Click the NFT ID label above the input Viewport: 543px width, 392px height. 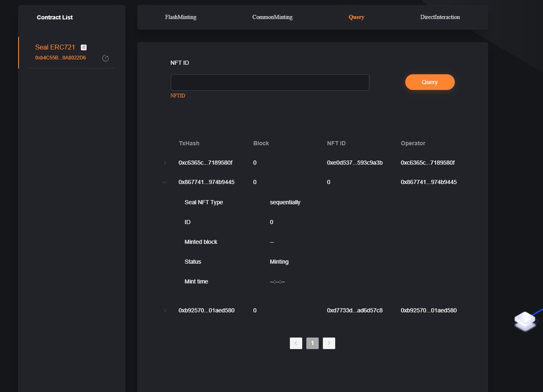(x=180, y=62)
